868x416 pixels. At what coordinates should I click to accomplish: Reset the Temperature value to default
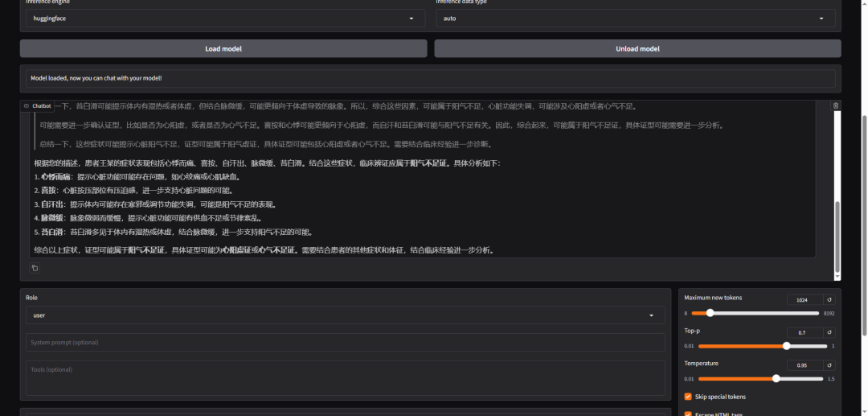tap(829, 365)
